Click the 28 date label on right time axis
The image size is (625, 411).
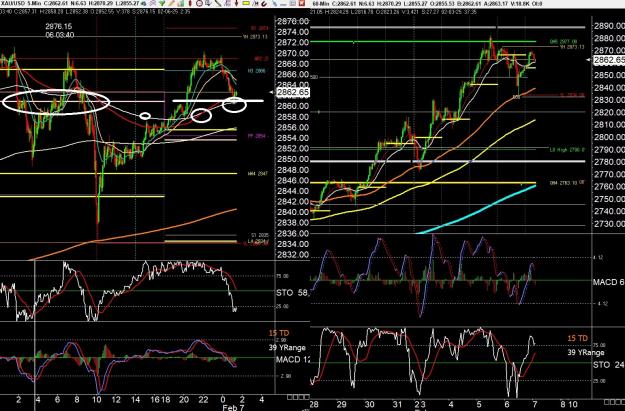point(314,404)
